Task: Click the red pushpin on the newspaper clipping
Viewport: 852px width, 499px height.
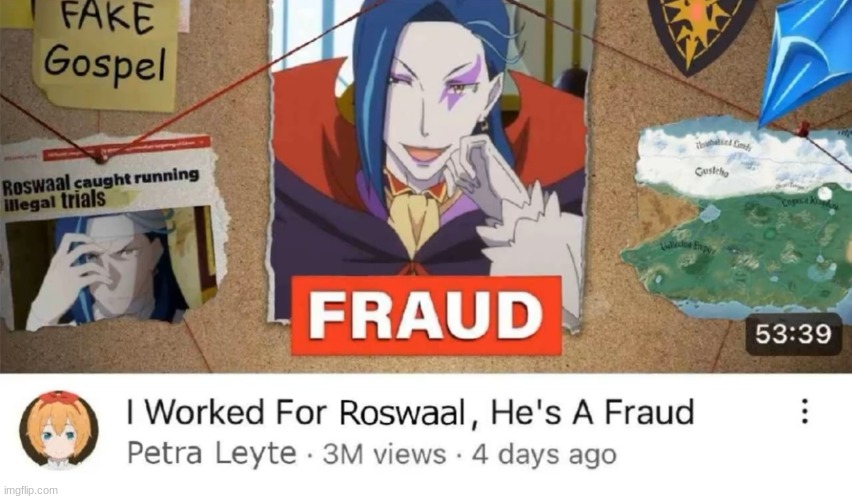Action: (99, 158)
